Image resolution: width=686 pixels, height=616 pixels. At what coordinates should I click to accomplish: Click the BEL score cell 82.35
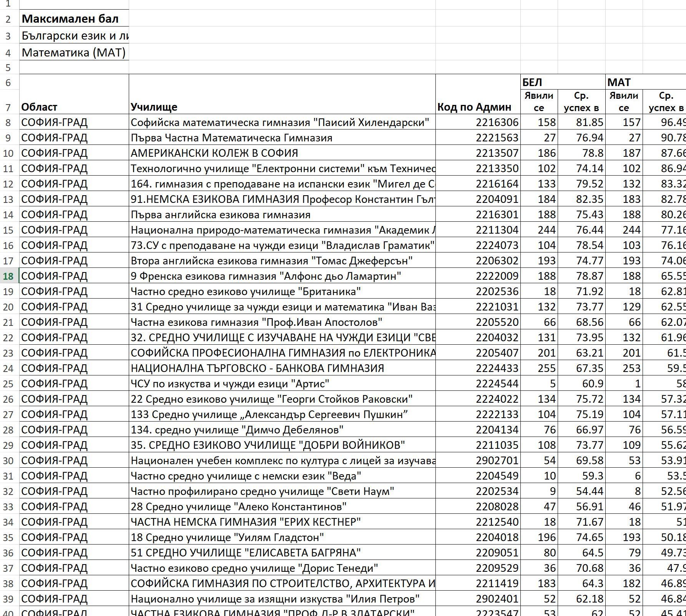tap(581, 199)
